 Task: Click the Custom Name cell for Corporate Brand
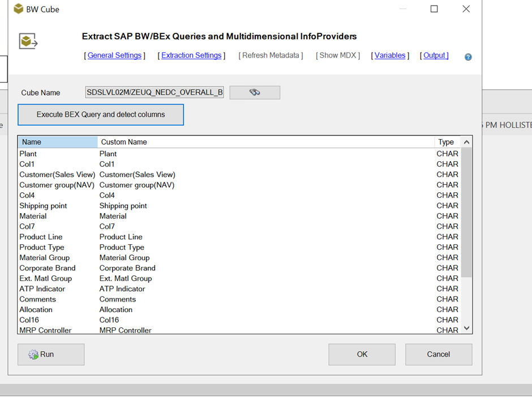tap(127, 268)
